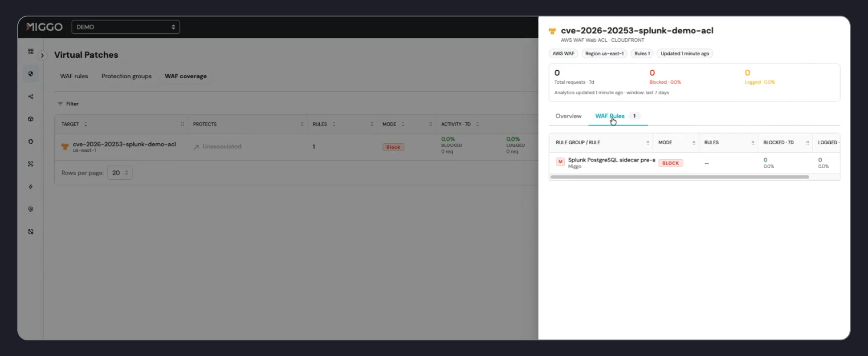The image size is (868, 356).
Task: Click the Total requests 7d stat
Action: click(574, 76)
